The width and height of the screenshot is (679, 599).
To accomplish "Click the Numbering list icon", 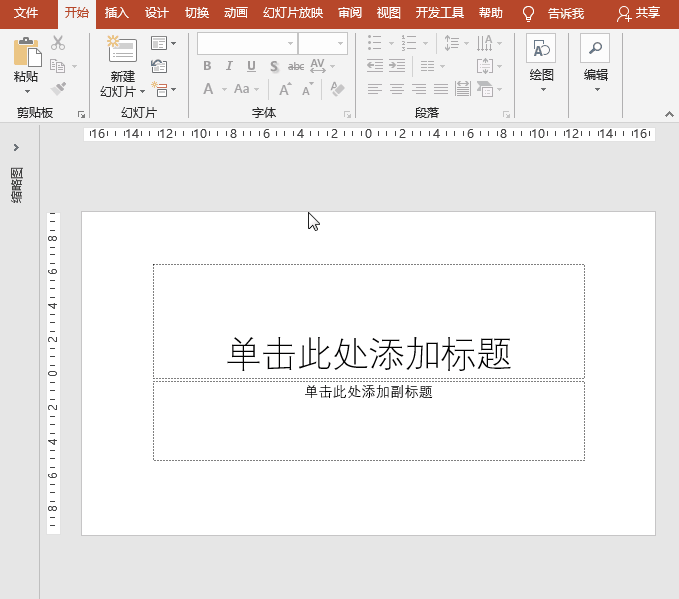I will click(409, 42).
